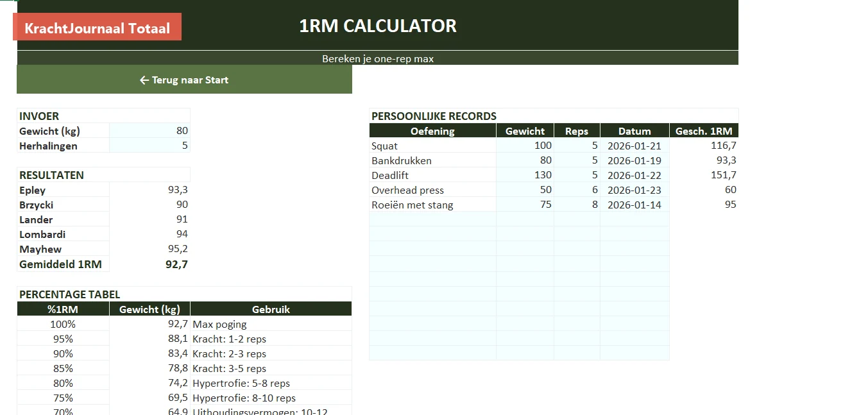Click the Mayhew label

pos(63,249)
